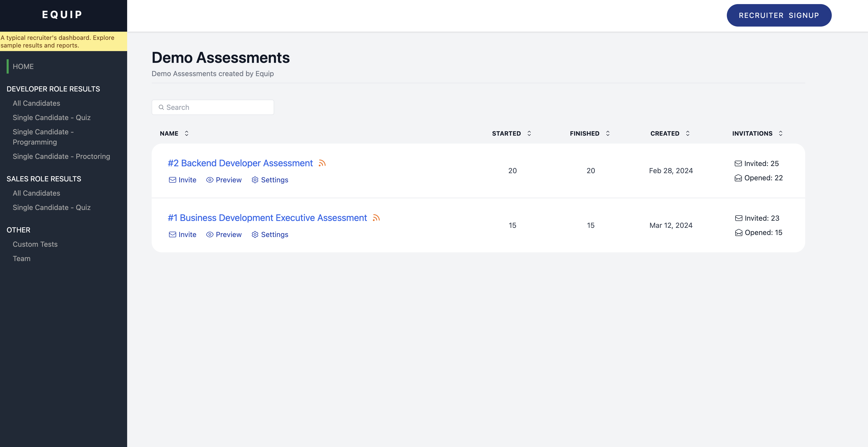This screenshot has height=447, width=868.
Task: Click the Started value 20 for Backend Developer
Action: point(513,171)
